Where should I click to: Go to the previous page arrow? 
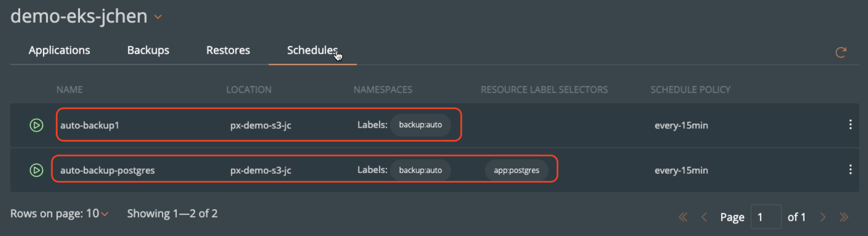pyautogui.click(x=704, y=217)
